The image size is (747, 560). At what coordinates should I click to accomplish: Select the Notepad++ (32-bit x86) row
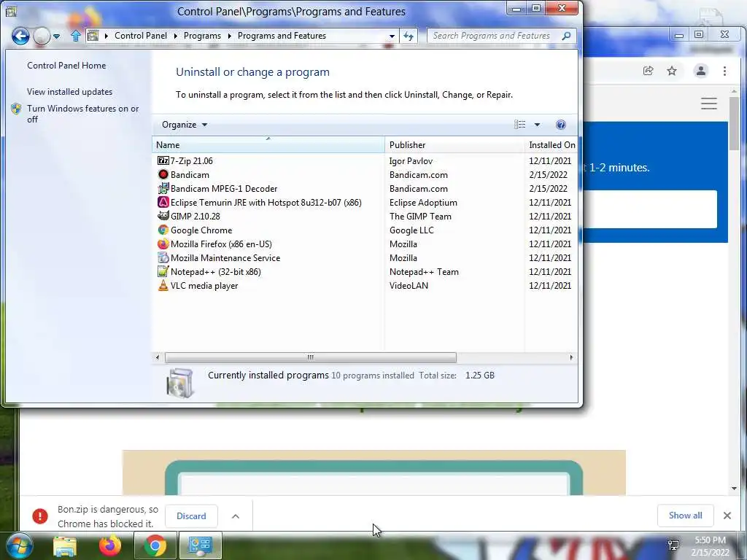point(365,272)
